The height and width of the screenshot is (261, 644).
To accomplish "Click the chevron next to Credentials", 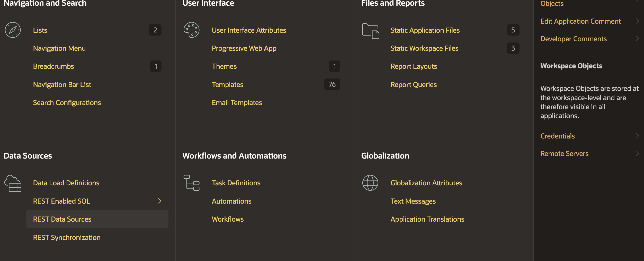I will [x=637, y=136].
